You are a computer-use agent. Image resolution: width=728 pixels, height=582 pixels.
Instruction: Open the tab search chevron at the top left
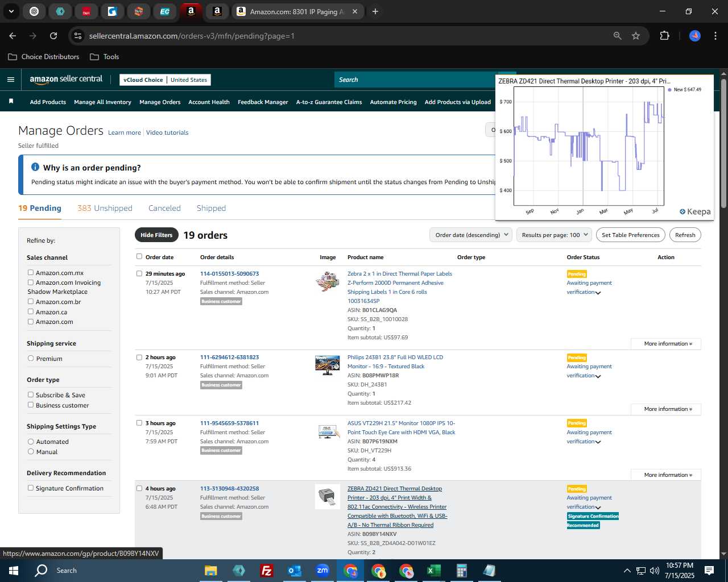point(11,11)
